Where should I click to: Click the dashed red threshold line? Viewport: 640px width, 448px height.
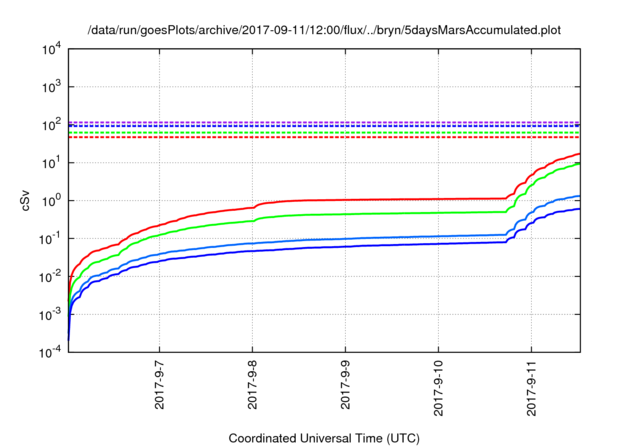[x=324, y=138]
